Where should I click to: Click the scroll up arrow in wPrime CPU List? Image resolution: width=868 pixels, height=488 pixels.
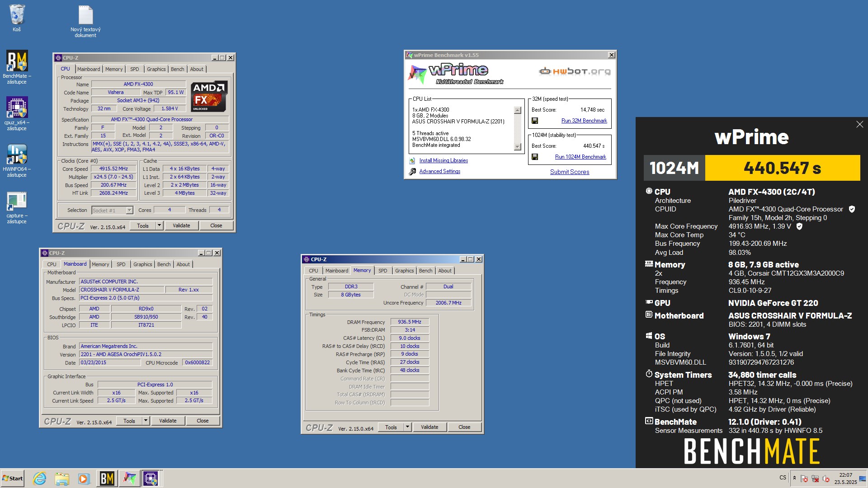tap(518, 110)
